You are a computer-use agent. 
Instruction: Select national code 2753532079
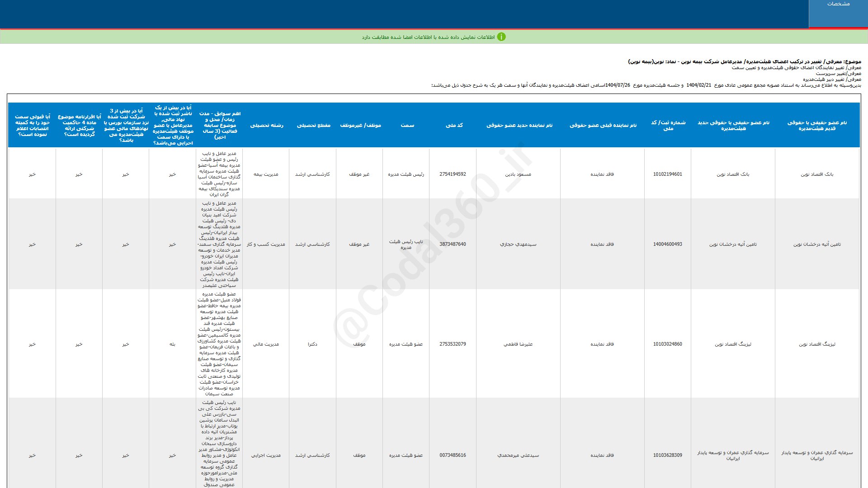pos(453,344)
